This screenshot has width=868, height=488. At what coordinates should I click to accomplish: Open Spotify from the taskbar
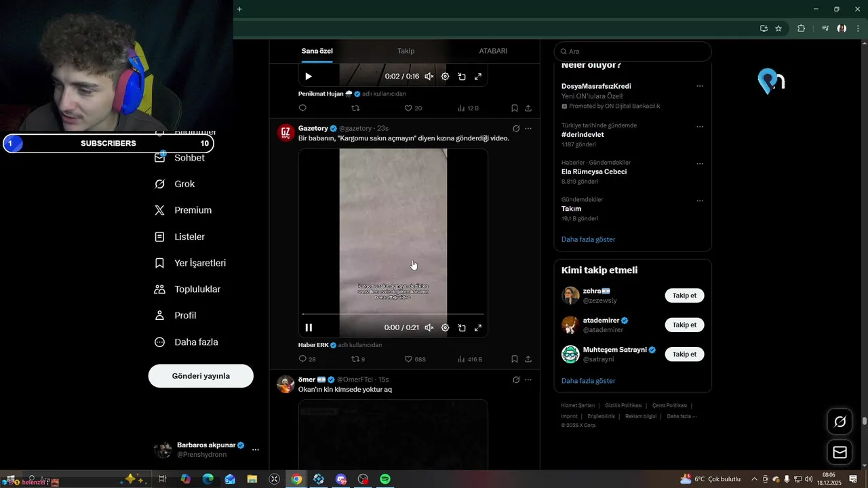(385, 479)
